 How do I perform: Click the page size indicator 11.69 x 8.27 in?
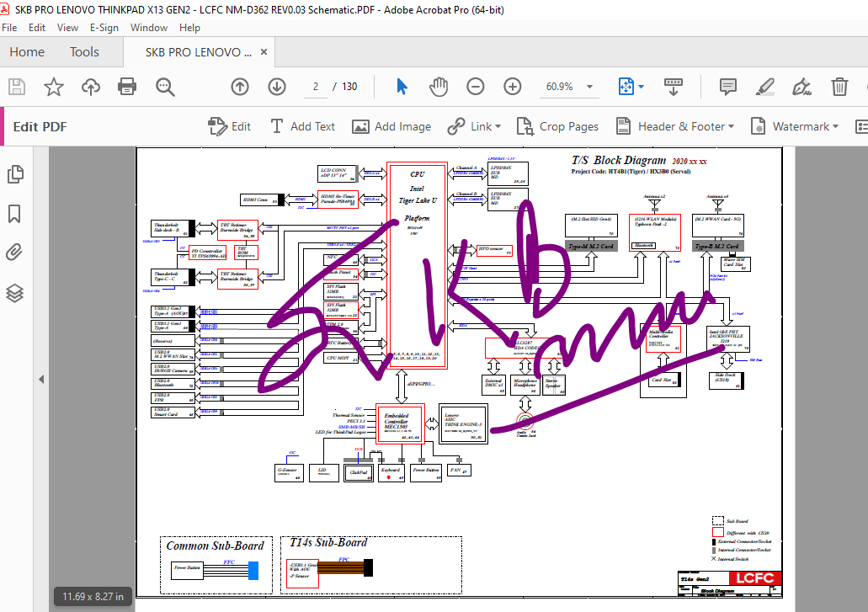click(x=93, y=597)
